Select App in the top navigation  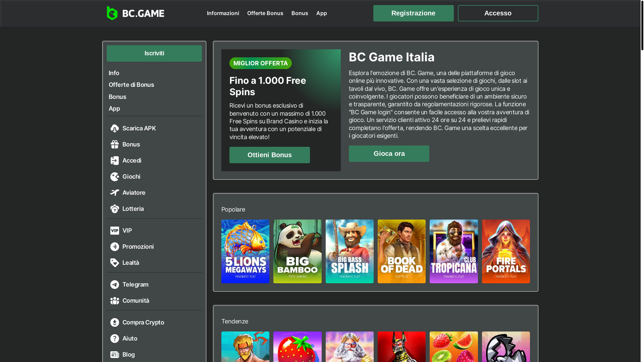pos(322,13)
